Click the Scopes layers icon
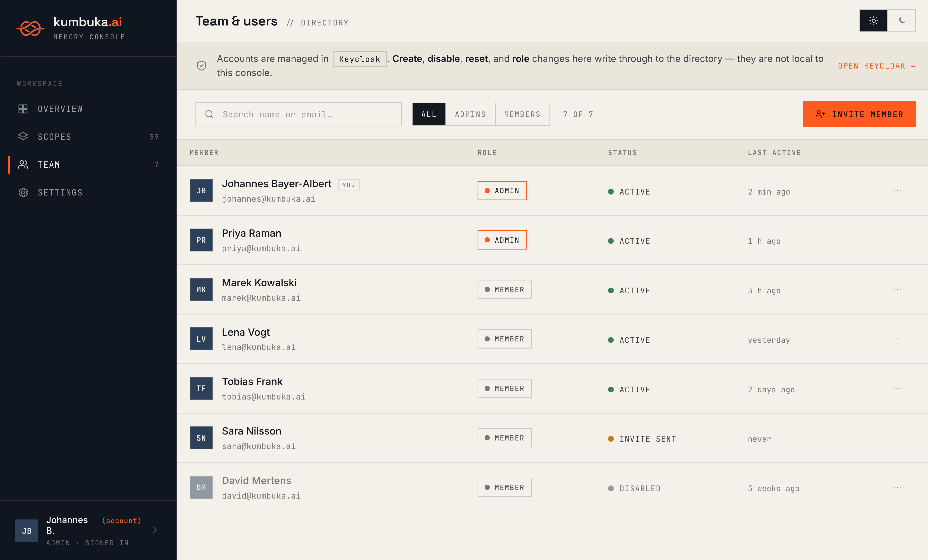 click(23, 136)
